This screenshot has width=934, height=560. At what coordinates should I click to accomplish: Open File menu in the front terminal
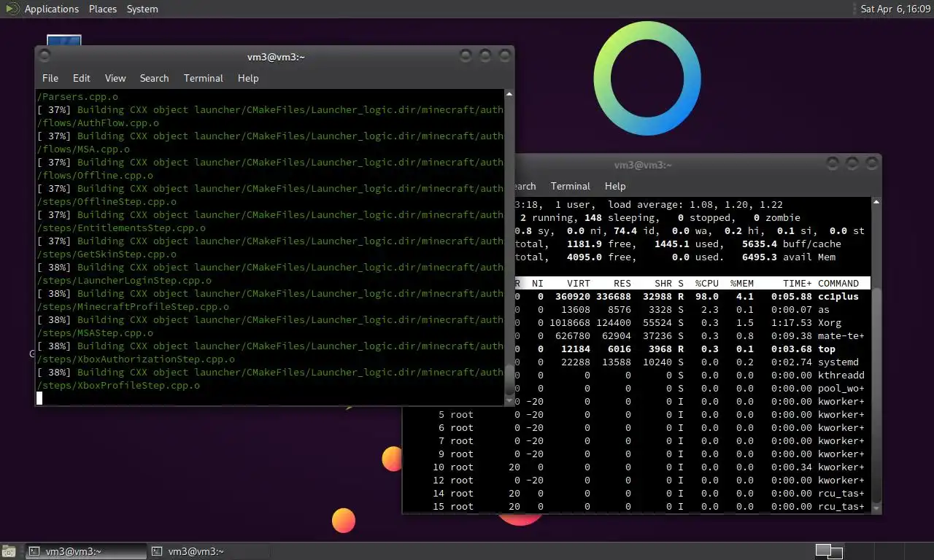[x=50, y=78]
